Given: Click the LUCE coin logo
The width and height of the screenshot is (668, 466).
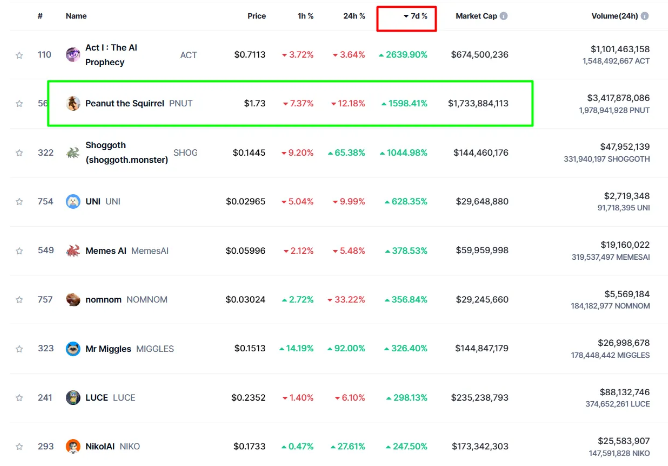Looking at the screenshot, I should pyautogui.click(x=73, y=397).
